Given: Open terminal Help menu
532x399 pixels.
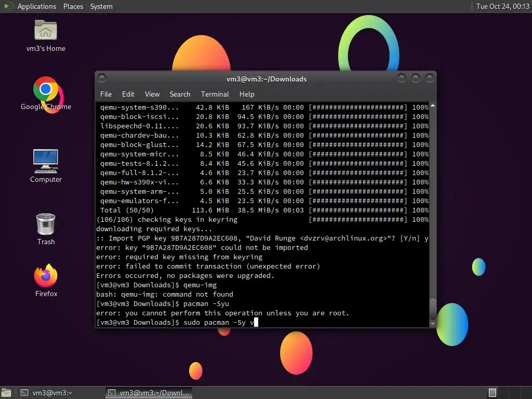Looking at the screenshot, I should [x=247, y=95].
